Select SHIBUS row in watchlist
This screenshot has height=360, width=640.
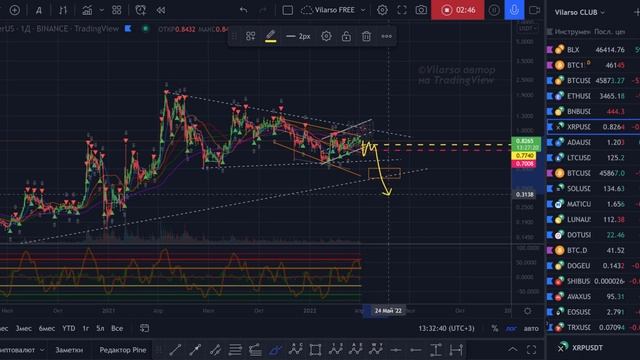click(593, 281)
